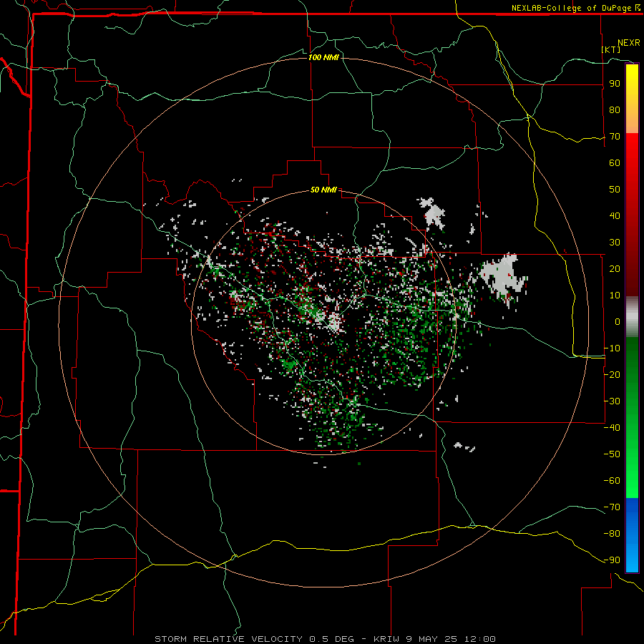This screenshot has height=644, width=644.
Task: Click the -80 label on velocity scale
Action: point(612,534)
